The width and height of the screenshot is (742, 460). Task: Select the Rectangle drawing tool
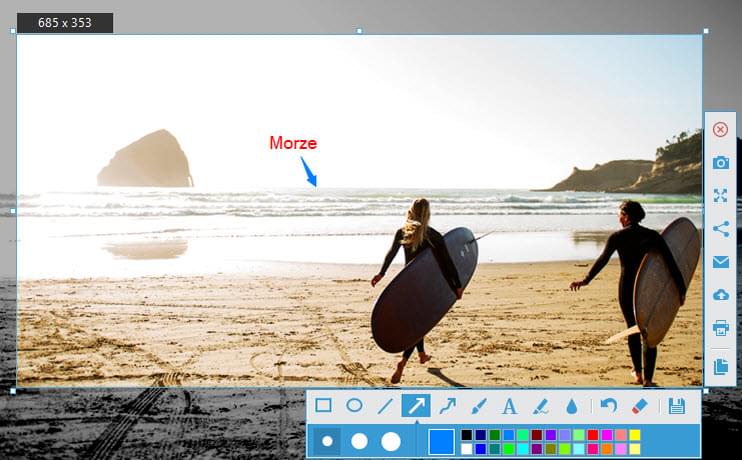[x=323, y=406]
